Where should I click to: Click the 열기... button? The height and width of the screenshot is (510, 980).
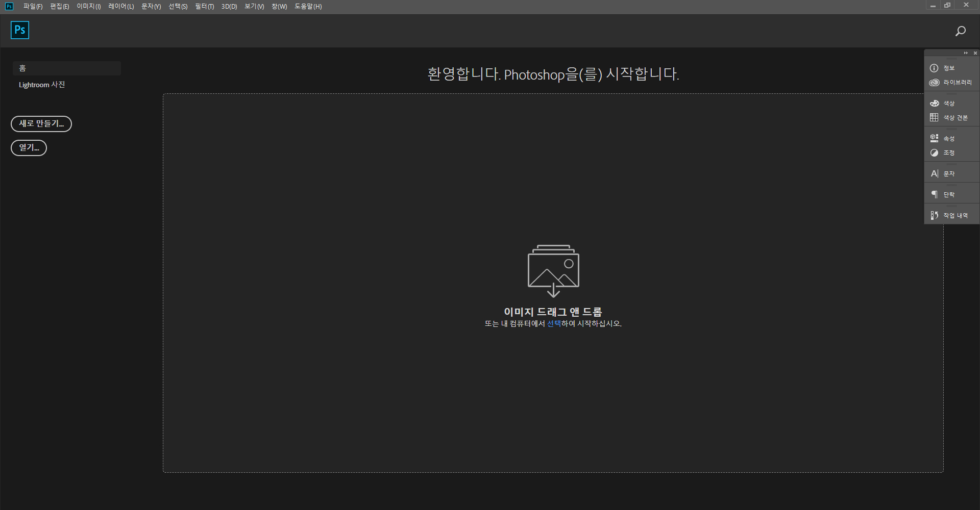tap(29, 148)
